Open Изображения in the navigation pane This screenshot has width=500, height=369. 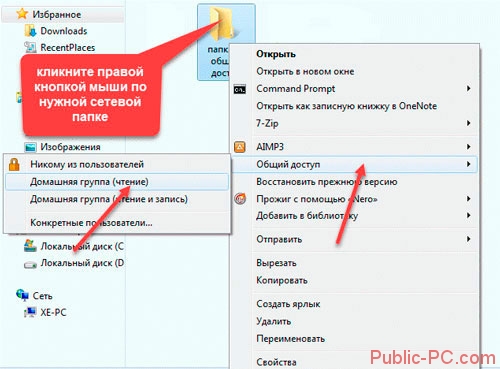click(x=70, y=147)
